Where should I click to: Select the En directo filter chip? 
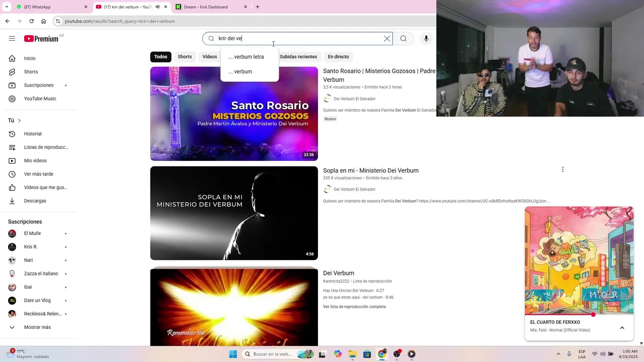click(338, 57)
